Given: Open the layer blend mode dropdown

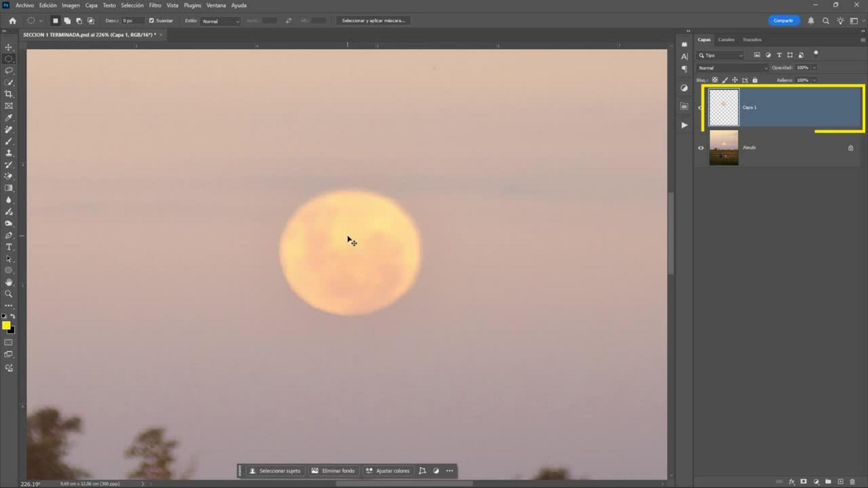Looking at the screenshot, I should click(x=732, y=68).
